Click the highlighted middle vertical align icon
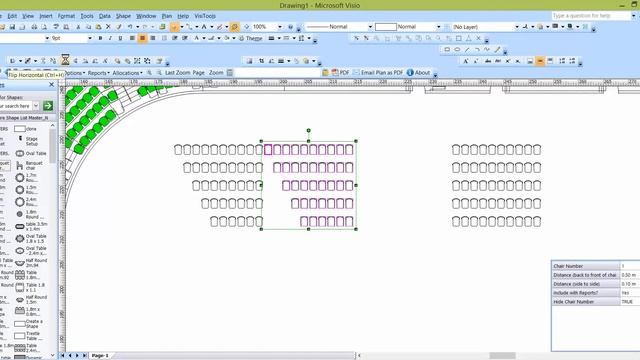 coord(540,61)
